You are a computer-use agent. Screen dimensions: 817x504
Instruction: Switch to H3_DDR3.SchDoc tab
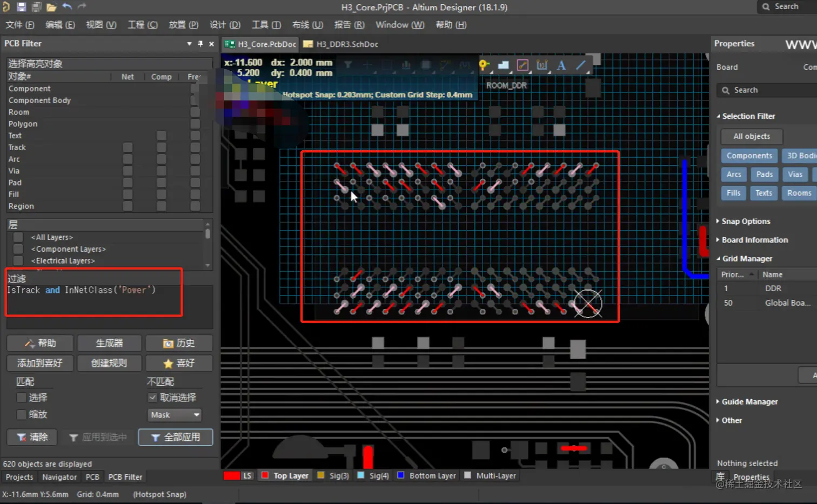pyautogui.click(x=341, y=44)
